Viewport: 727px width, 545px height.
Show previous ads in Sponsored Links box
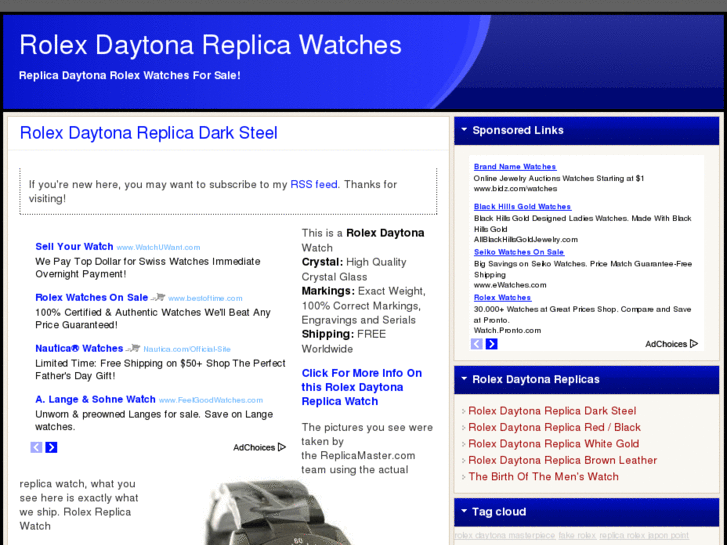[477, 344]
